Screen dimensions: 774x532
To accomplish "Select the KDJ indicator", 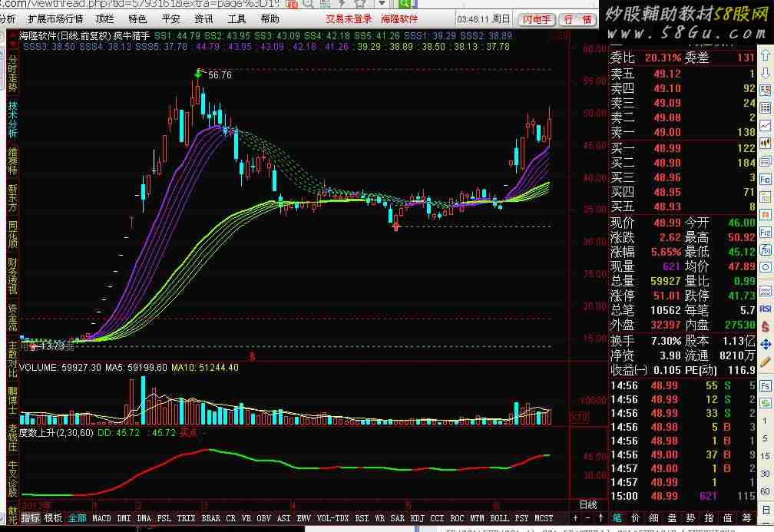I will point(418,518).
